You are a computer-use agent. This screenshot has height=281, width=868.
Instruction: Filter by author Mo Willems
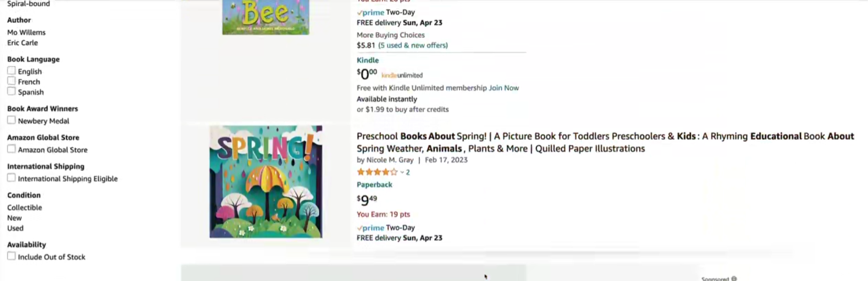26,32
